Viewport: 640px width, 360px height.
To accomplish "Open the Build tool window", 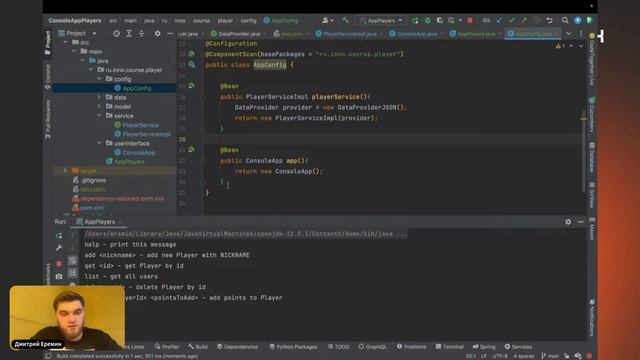I will pyautogui.click(x=198, y=347).
